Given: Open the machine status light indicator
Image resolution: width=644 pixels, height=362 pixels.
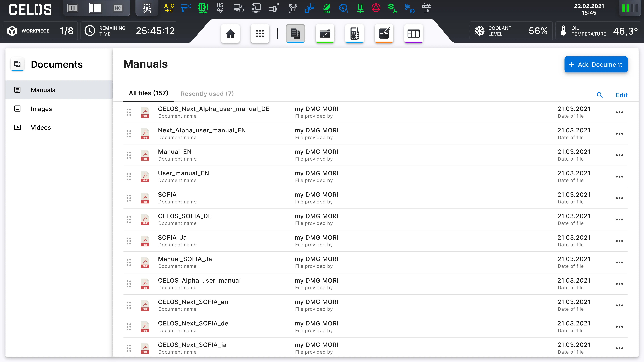Looking at the screenshot, I should coord(630,8).
